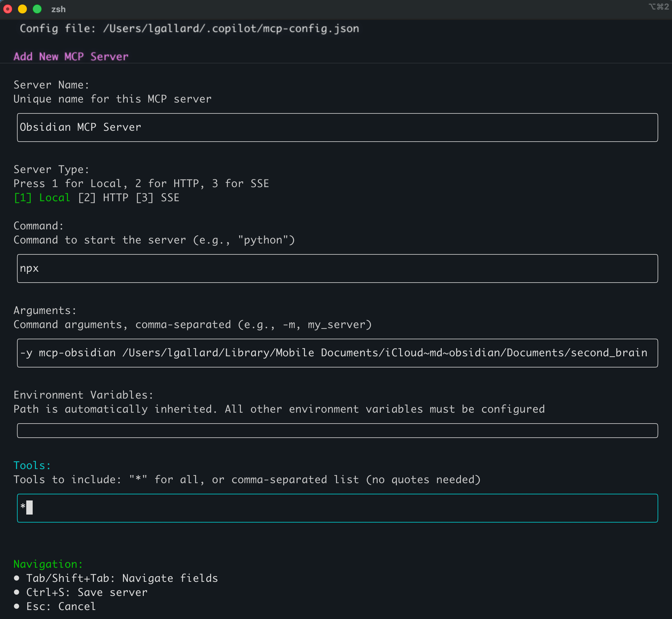Image resolution: width=672 pixels, height=619 pixels.
Task: Click the Esc: Cancel hint text
Action: [61, 606]
